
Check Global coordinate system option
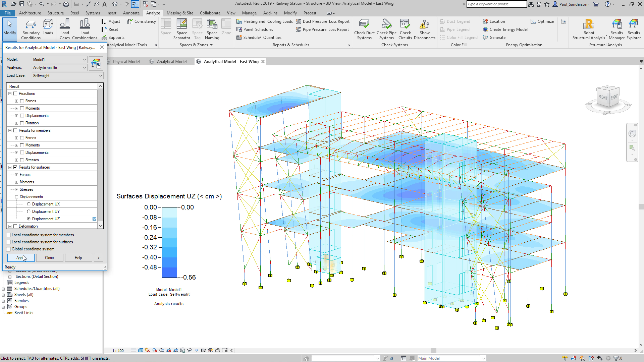(x=8, y=249)
